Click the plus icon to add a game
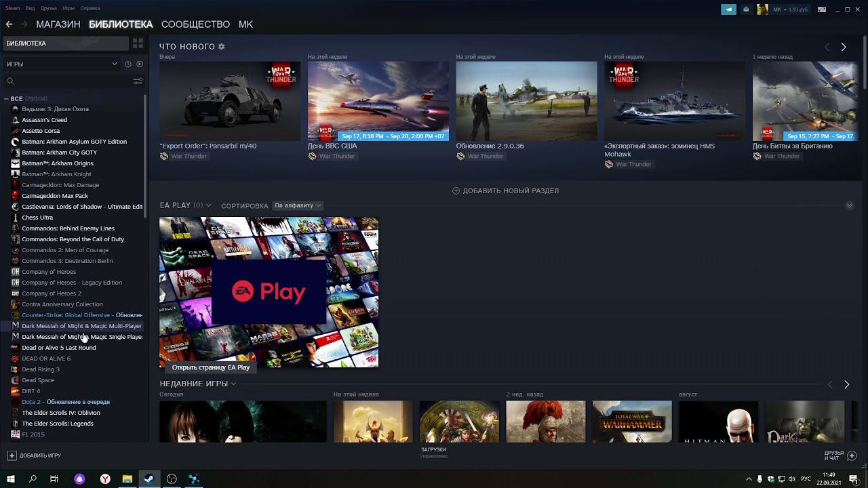Image resolution: width=868 pixels, height=488 pixels. (x=12, y=455)
